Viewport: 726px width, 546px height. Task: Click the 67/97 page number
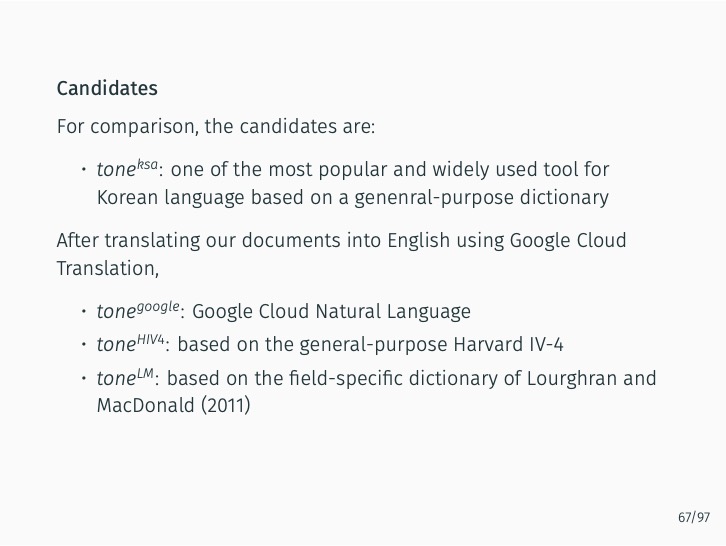693,517
